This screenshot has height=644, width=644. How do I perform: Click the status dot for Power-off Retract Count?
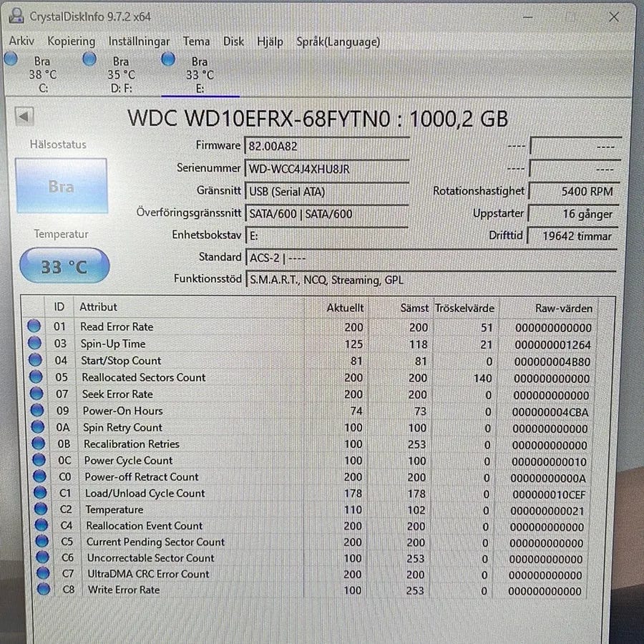[40, 476]
